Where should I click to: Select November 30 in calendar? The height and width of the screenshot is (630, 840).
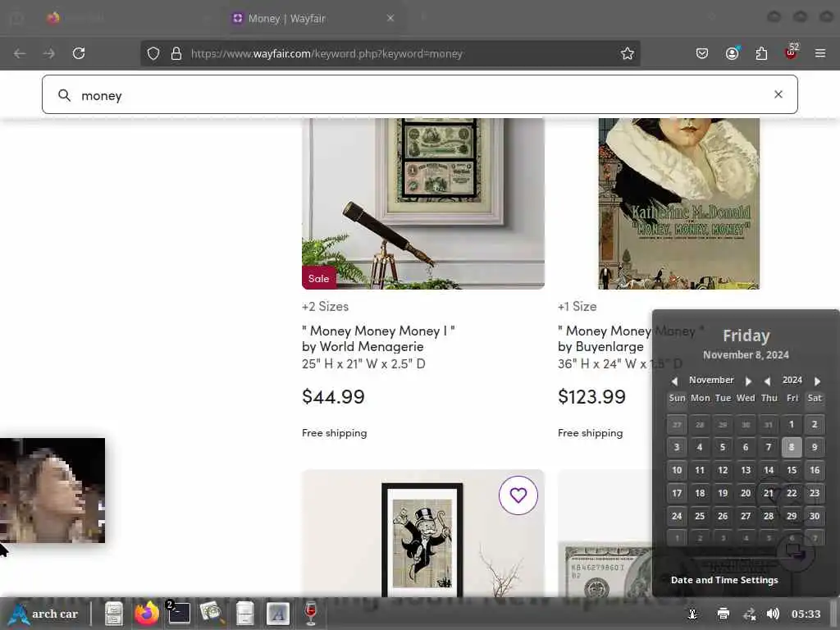click(x=815, y=516)
